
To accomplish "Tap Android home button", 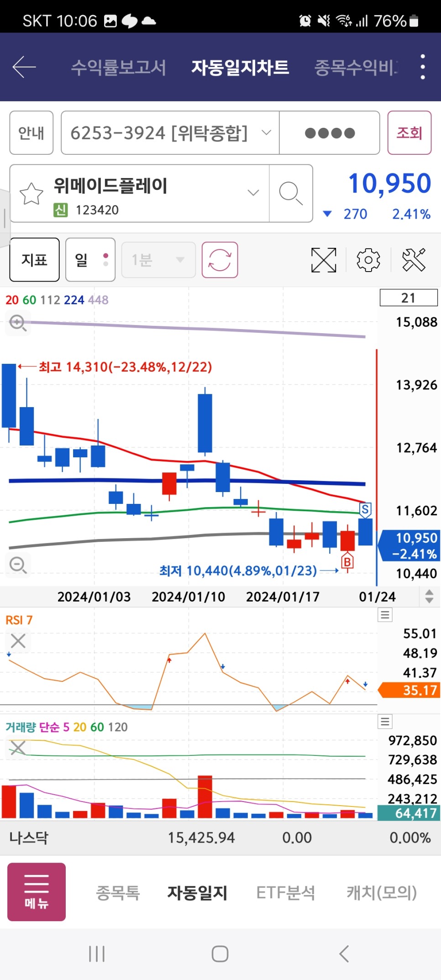I will [220, 954].
